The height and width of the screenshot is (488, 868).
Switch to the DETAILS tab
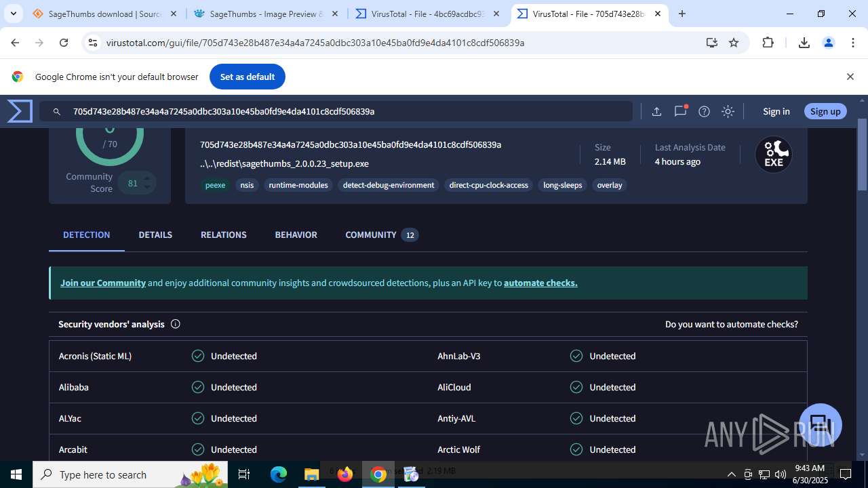[x=155, y=235]
